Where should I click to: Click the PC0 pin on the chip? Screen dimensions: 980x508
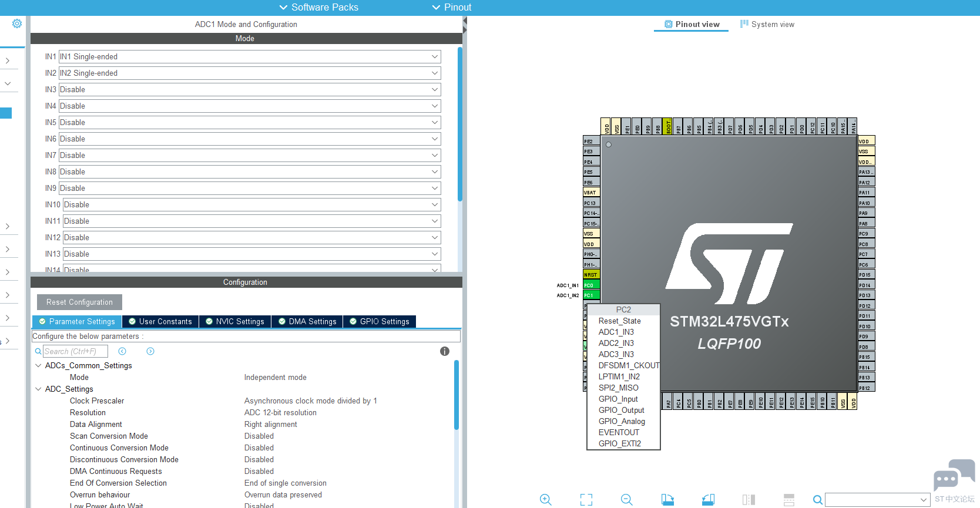tap(591, 285)
